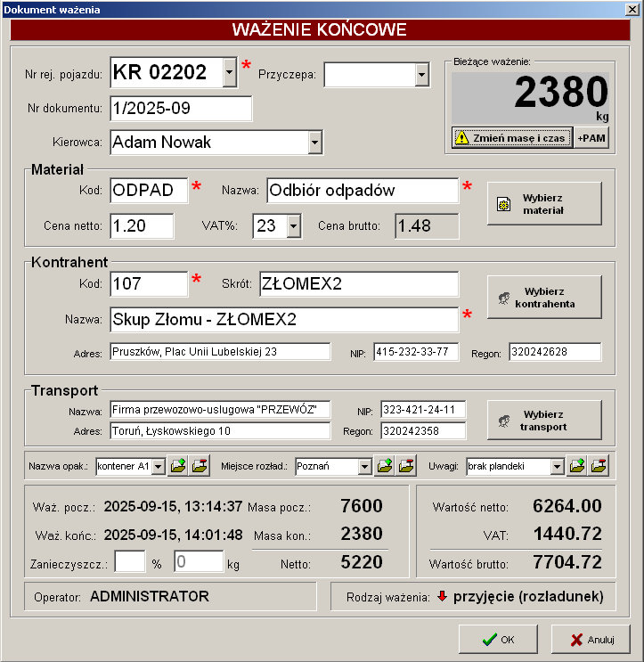This screenshot has height=662, width=644.
Task: Focus the Skrót field 'ZŁOMEX2'
Action: tap(359, 283)
